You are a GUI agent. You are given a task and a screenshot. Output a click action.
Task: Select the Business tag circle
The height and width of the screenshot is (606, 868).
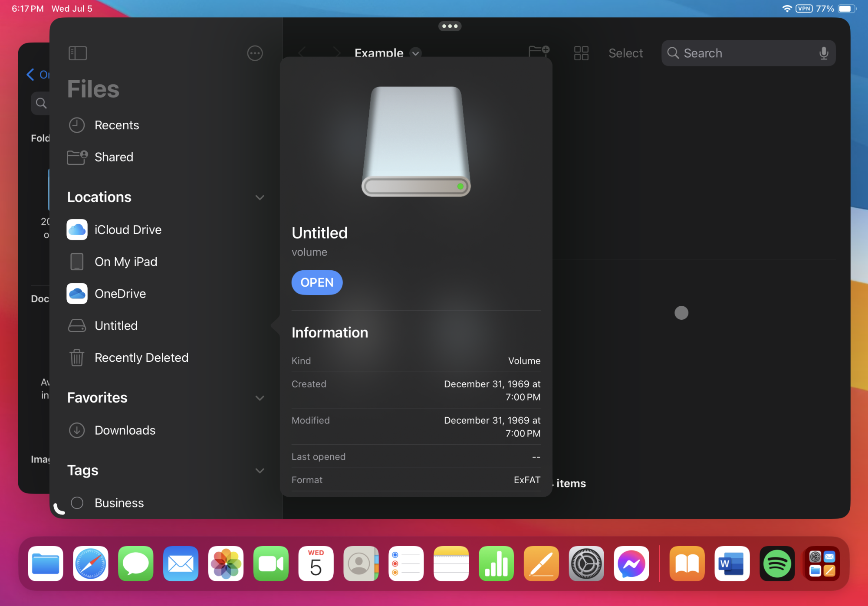77,503
